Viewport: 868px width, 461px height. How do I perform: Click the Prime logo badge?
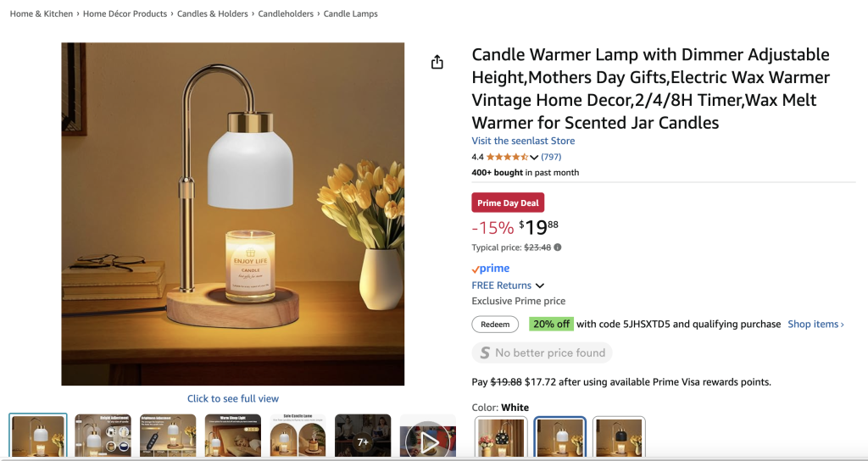click(491, 269)
